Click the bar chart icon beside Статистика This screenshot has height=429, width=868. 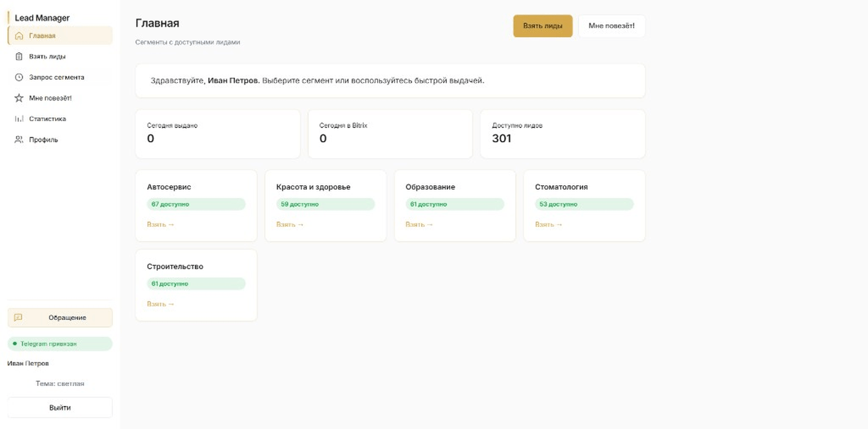coord(19,119)
